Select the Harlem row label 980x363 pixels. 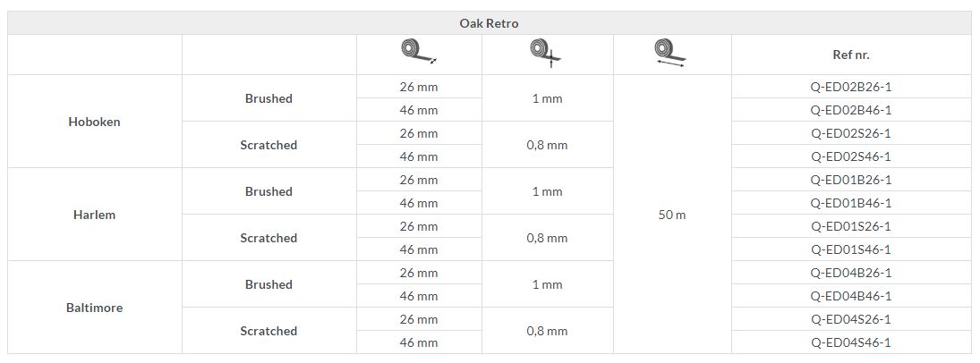click(x=94, y=215)
